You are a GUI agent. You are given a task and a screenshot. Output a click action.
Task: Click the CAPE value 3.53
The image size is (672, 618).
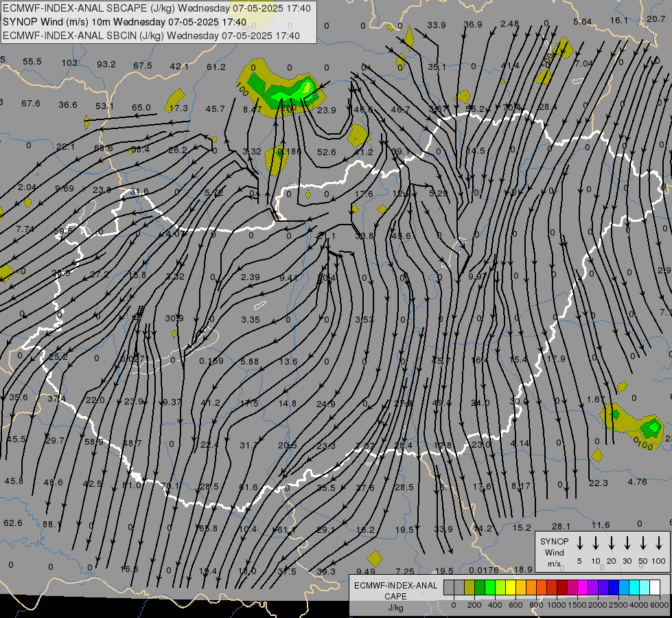click(364, 319)
